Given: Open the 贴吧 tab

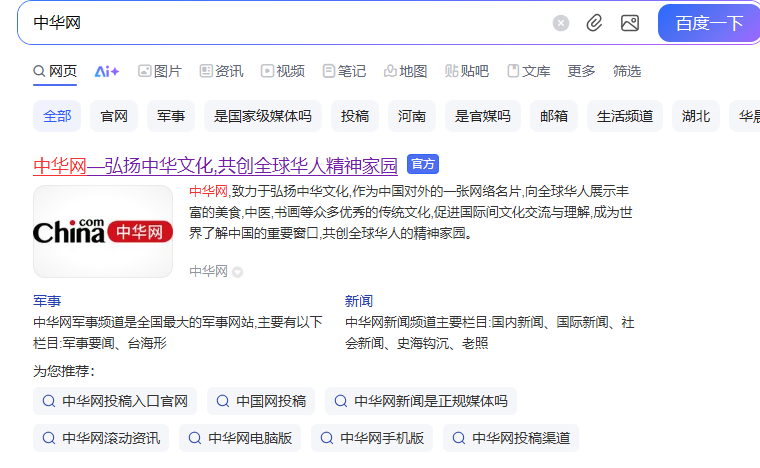Looking at the screenshot, I should (467, 71).
